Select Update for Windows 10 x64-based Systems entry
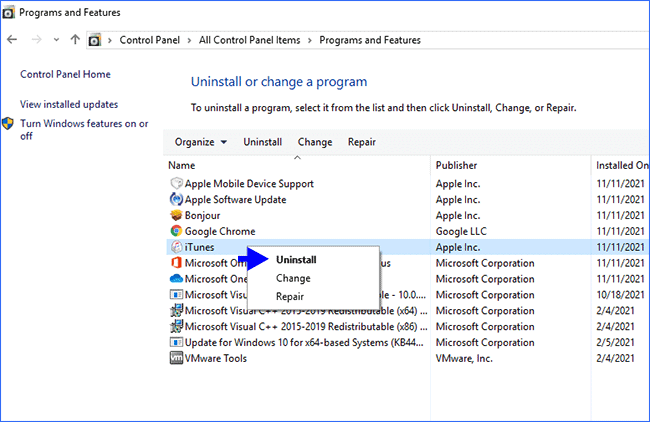This screenshot has height=422, width=650. pos(304,342)
